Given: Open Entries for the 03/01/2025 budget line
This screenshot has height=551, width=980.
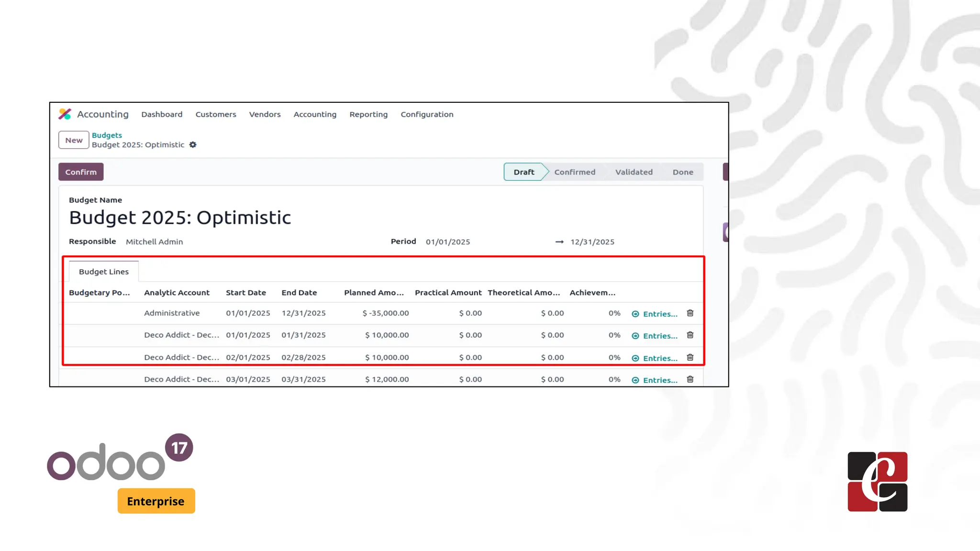Looking at the screenshot, I should tap(655, 380).
